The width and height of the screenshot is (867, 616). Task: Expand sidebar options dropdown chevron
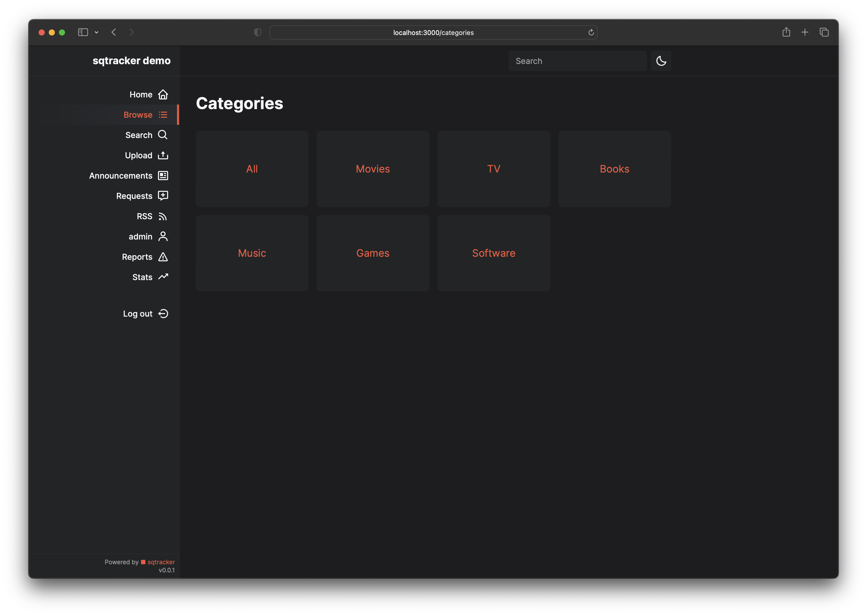pyautogui.click(x=97, y=32)
